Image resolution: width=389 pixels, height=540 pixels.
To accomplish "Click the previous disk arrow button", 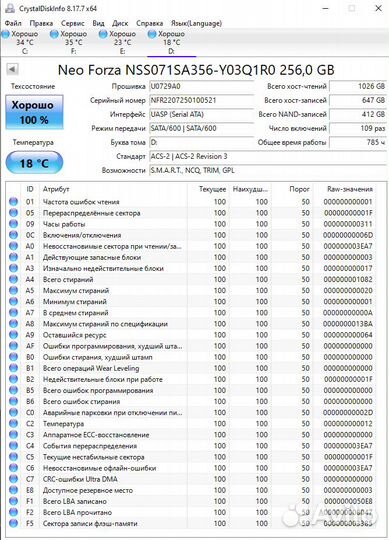I will pos(12,69).
